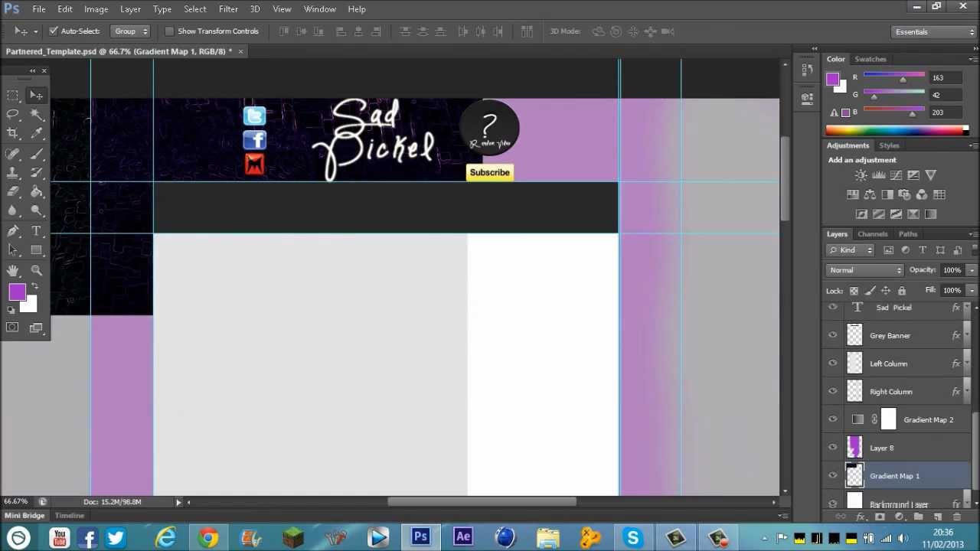Click the color spectrum ramp bar
The image size is (980, 551).
[x=897, y=130]
